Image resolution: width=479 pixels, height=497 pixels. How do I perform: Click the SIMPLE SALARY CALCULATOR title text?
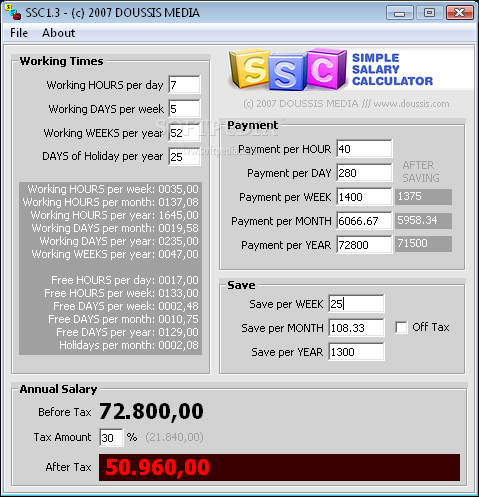click(x=392, y=69)
